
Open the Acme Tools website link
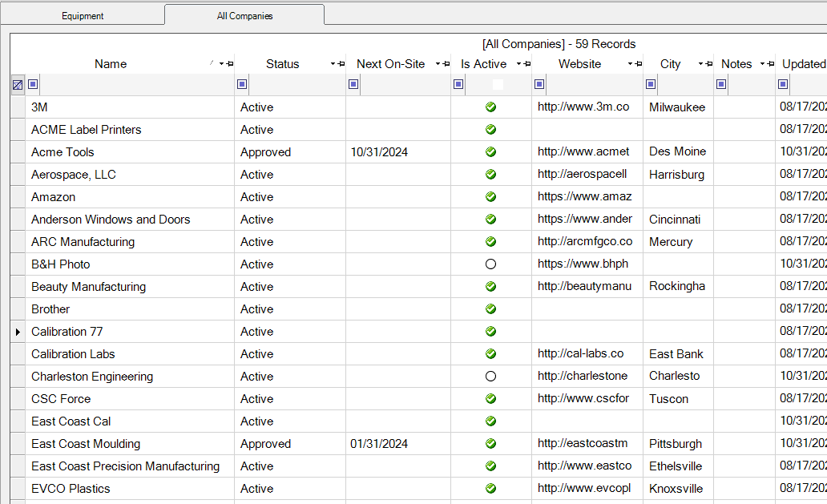tap(583, 151)
